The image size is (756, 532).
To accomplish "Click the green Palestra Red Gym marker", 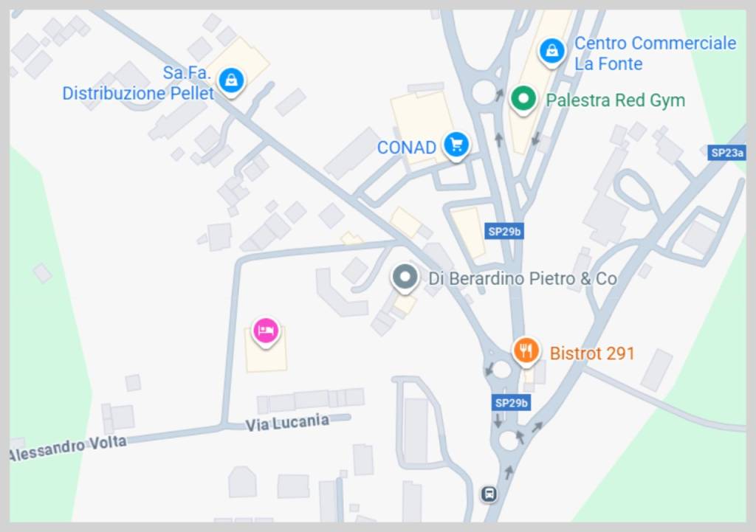I will (x=523, y=100).
